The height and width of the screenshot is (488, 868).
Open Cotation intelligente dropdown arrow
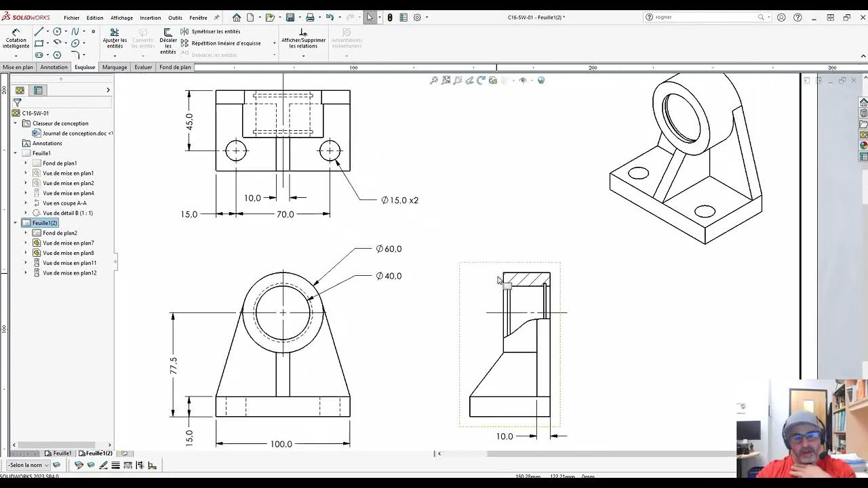[x=16, y=55]
